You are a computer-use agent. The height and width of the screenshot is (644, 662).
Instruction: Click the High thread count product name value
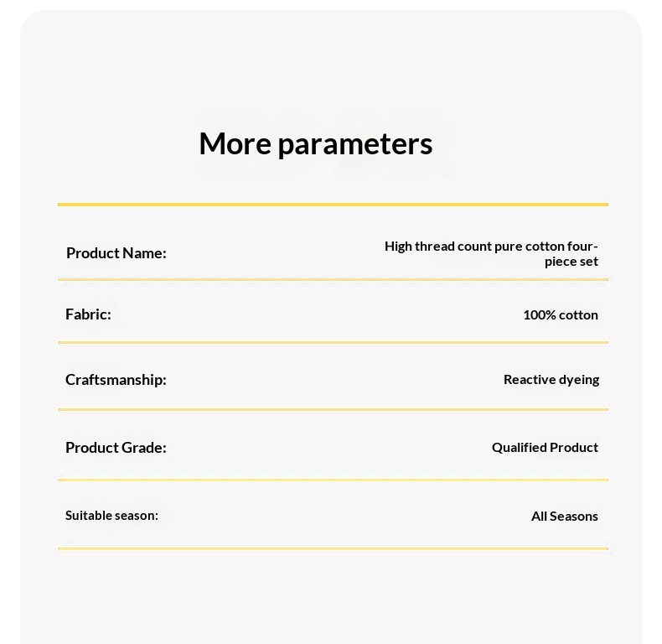click(491, 253)
